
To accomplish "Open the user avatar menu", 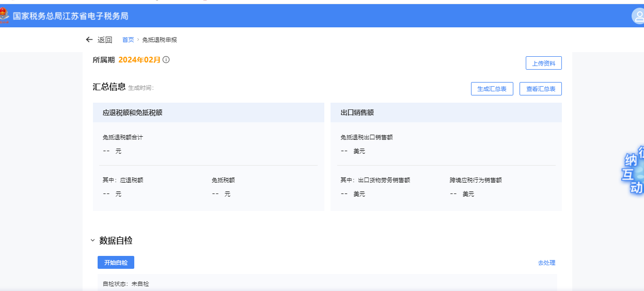I will 638,16.
